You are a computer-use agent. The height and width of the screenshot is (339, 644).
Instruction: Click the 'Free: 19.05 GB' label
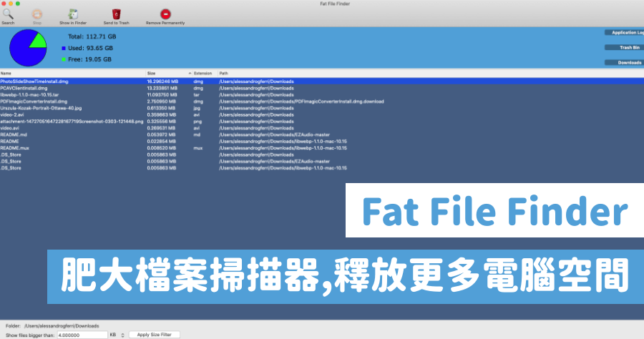tap(89, 59)
